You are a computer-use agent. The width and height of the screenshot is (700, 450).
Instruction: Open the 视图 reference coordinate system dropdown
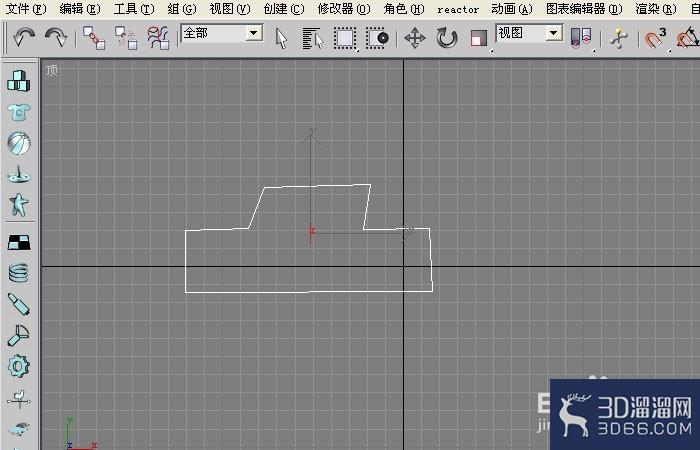529,33
